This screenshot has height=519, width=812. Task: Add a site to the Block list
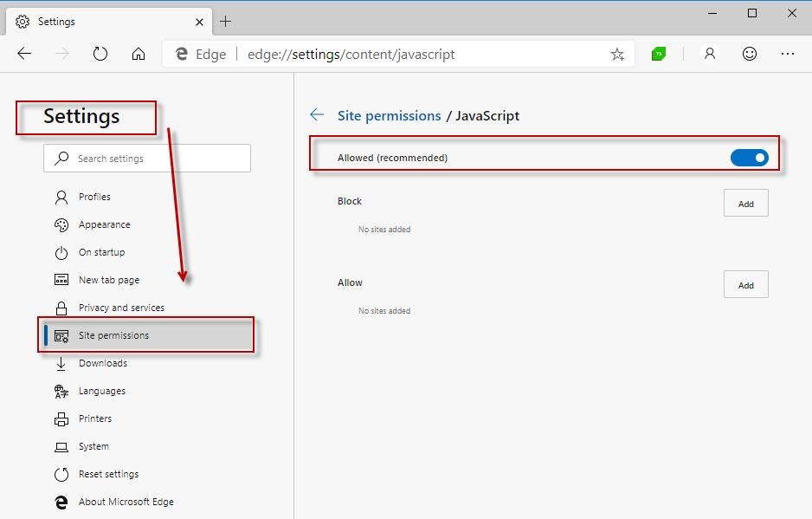coord(745,204)
